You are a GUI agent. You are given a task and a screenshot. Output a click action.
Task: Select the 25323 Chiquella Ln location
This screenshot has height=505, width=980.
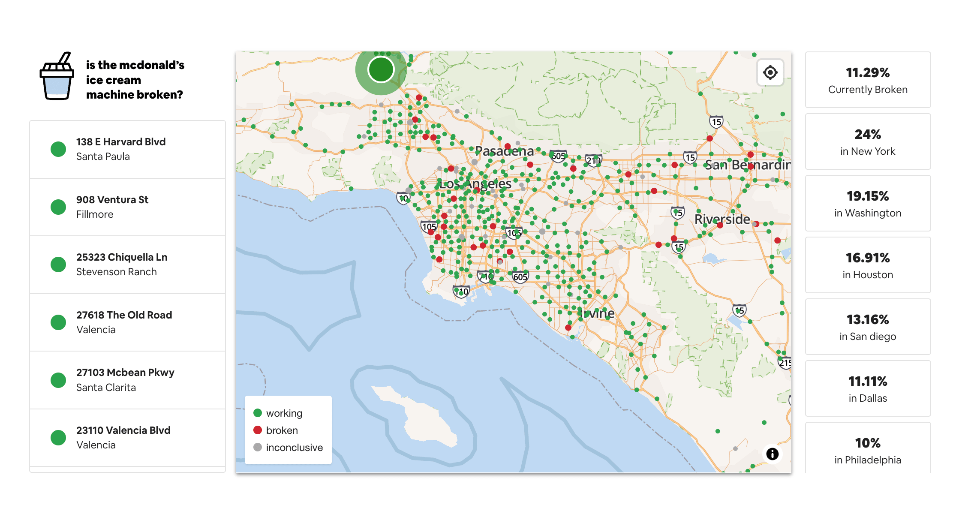click(x=128, y=265)
